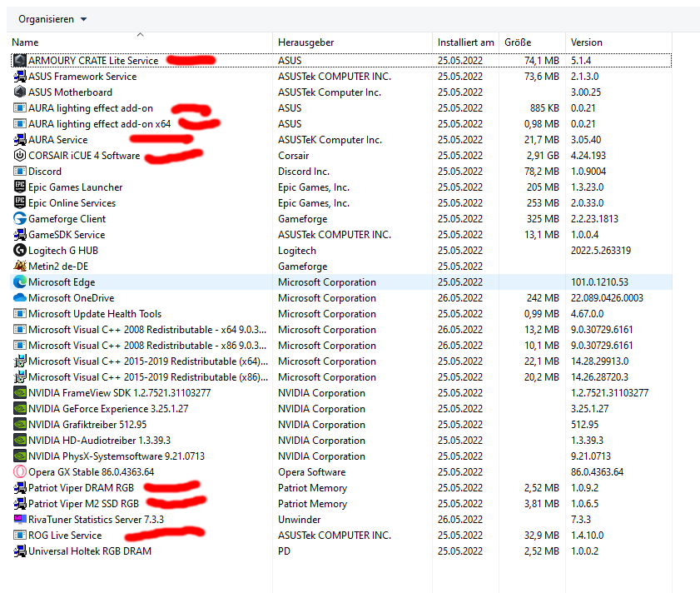
Task: Click the AURA lighting effect add-on x64 icon
Action: [x=20, y=124]
